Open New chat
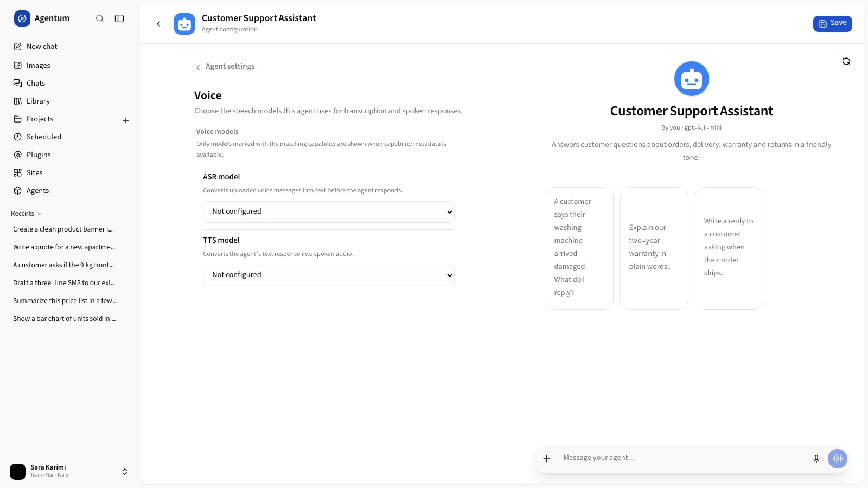Screen dimensions: 868x488 pos(69,47)
